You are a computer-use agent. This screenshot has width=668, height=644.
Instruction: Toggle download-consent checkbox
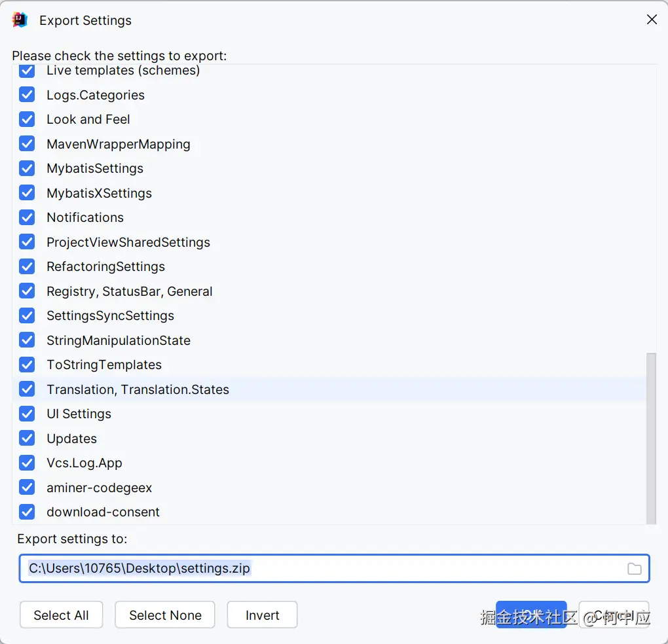click(x=27, y=512)
